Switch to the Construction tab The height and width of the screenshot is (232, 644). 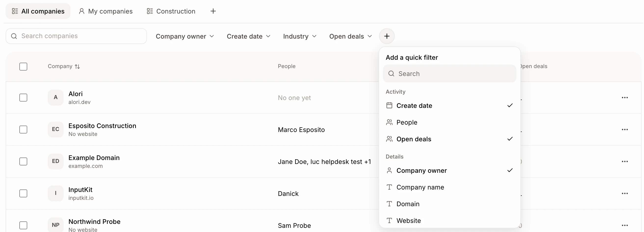tap(171, 11)
